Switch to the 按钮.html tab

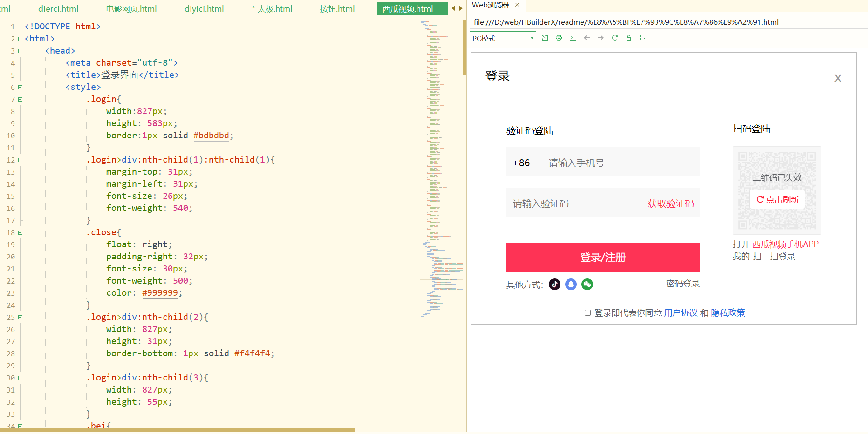(337, 9)
